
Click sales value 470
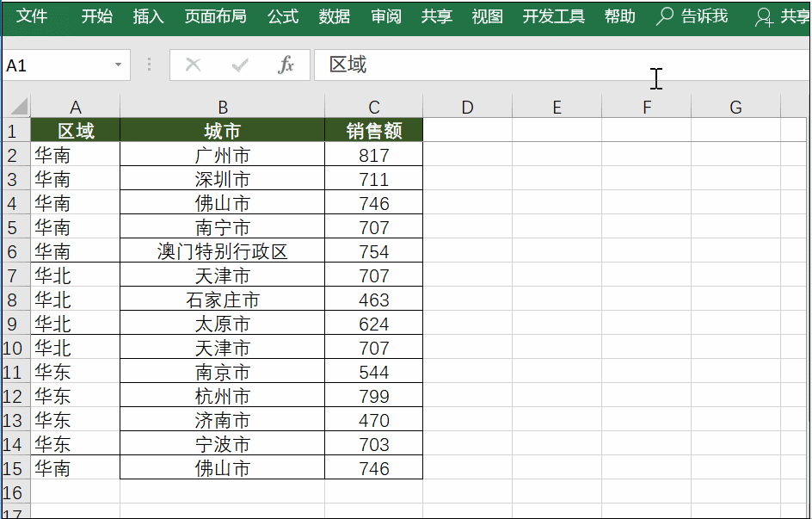pyautogui.click(x=374, y=419)
